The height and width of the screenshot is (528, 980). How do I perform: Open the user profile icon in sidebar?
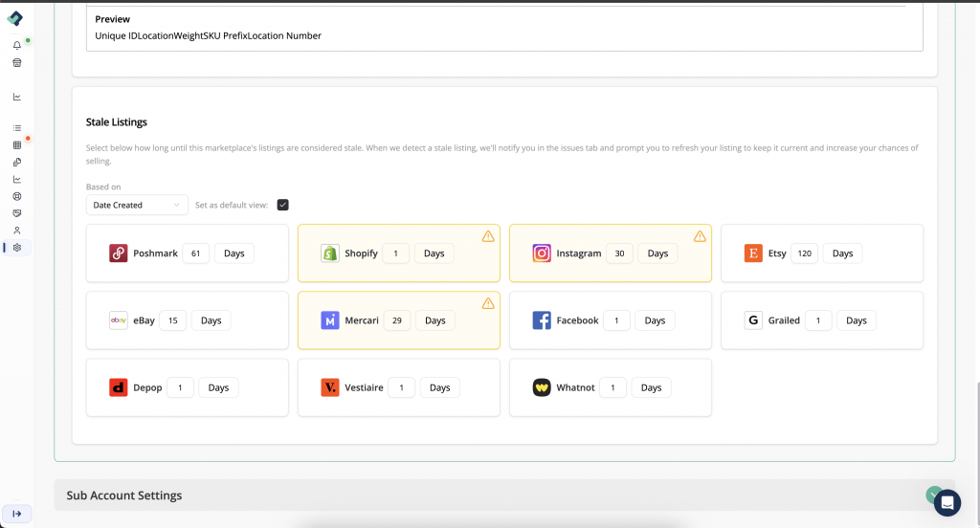click(17, 231)
